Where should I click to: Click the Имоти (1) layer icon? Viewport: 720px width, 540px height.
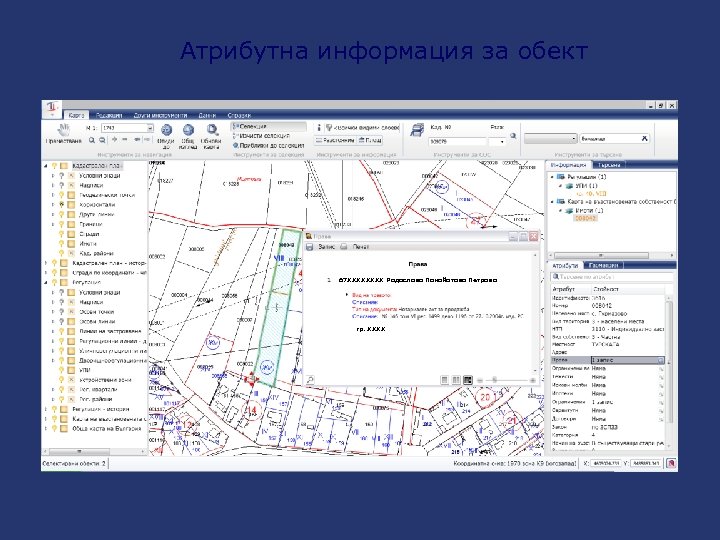pos(569,211)
